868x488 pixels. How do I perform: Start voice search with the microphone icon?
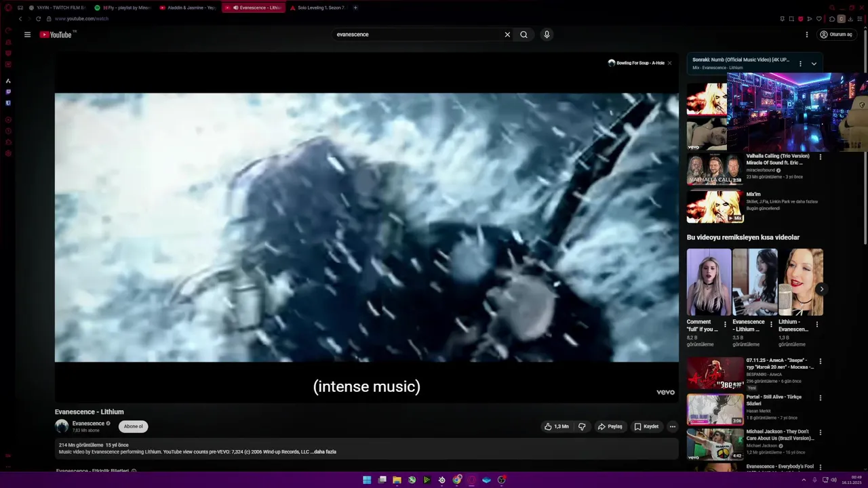(547, 35)
